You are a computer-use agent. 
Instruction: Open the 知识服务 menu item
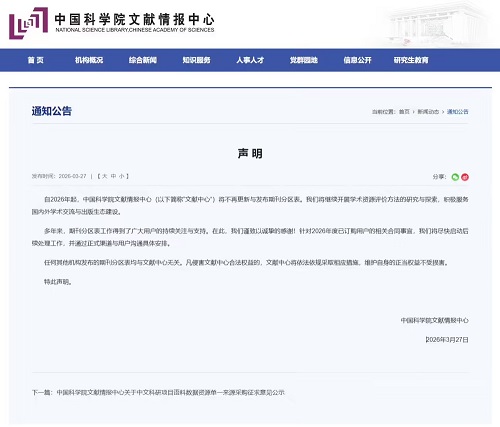[196, 60]
